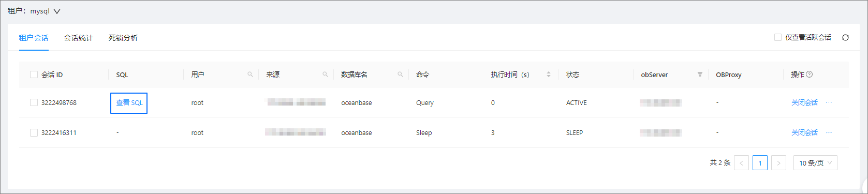Open search icon in 来源 column
The height and width of the screenshot is (194, 868).
click(325, 74)
